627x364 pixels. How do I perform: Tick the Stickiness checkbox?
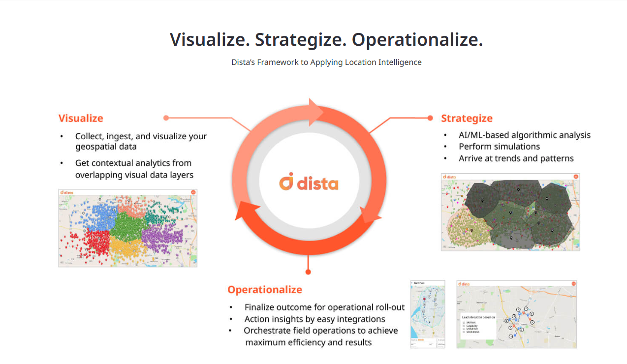click(x=464, y=332)
